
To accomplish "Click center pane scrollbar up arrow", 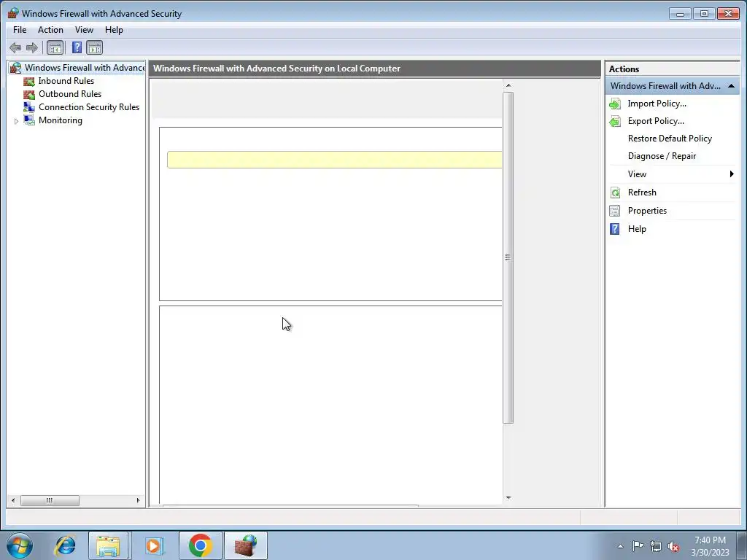I will [x=508, y=86].
